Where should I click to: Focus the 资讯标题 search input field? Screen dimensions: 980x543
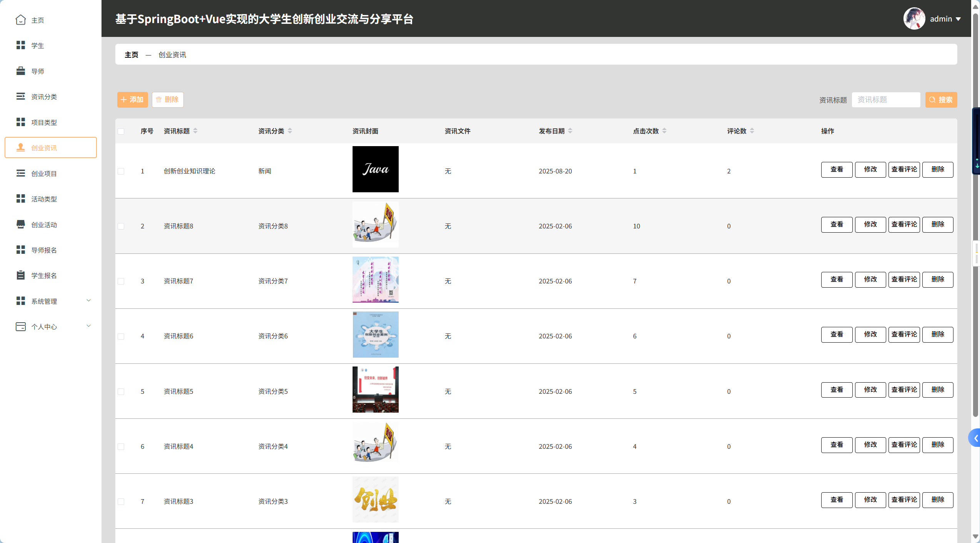pos(885,100)
